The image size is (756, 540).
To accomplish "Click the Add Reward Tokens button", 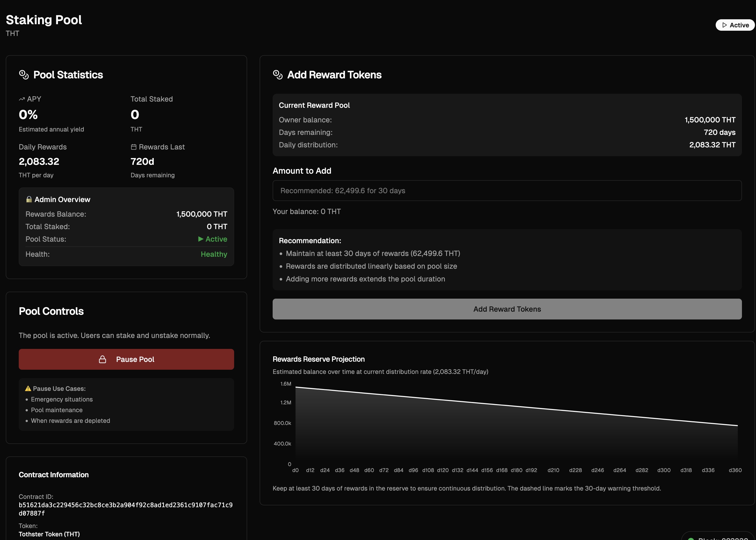I will tap(507, 309).
